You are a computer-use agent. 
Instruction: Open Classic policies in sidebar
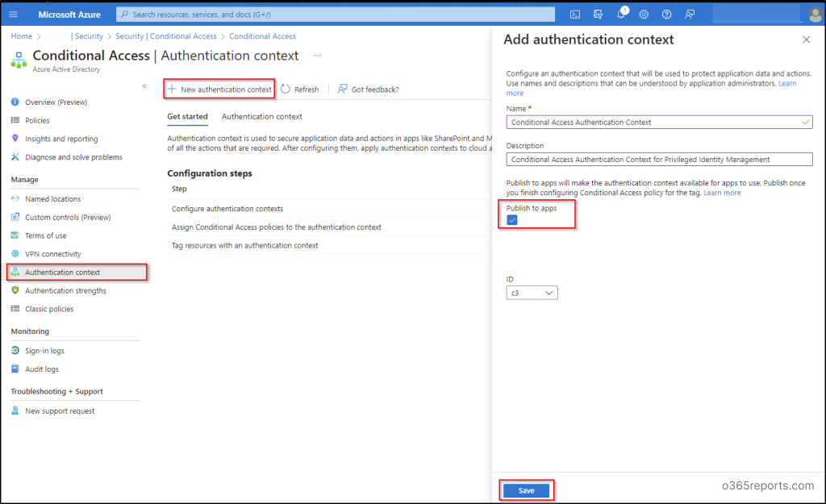49,309
